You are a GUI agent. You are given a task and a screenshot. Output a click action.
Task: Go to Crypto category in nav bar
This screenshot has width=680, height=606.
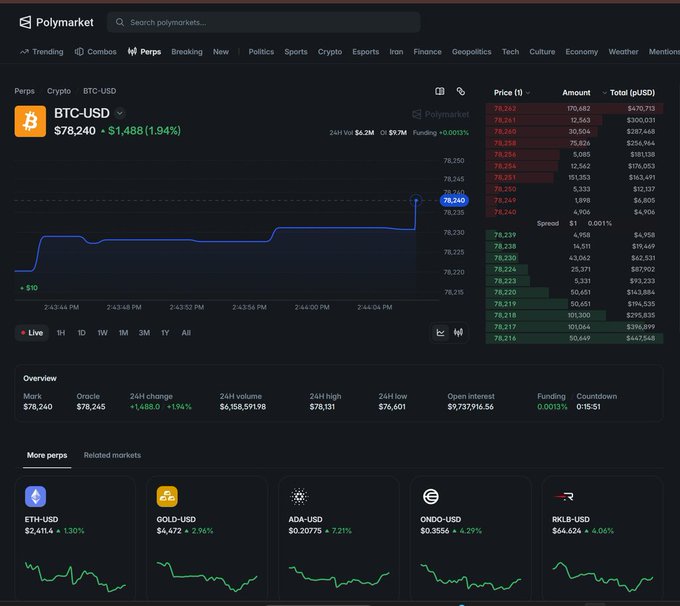330,52
